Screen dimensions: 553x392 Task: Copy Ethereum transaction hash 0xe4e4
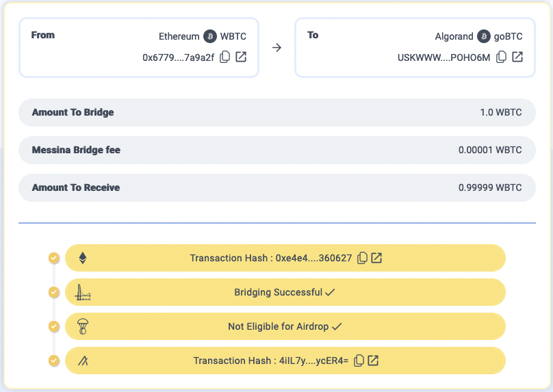(363, 258)
